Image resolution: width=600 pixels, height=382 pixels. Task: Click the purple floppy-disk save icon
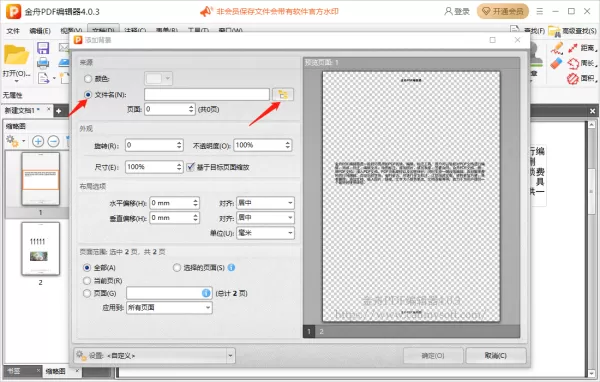click(43, 48)
